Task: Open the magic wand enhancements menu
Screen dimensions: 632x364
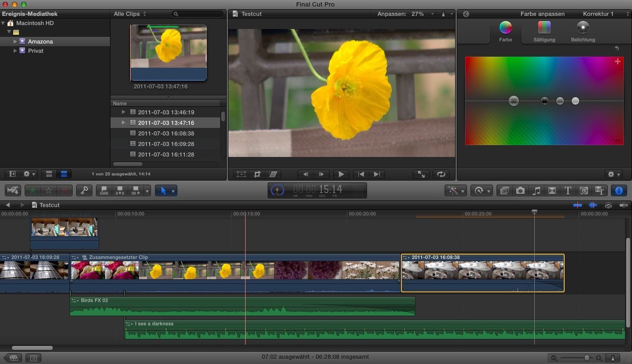Action: [x=456, y=190]
